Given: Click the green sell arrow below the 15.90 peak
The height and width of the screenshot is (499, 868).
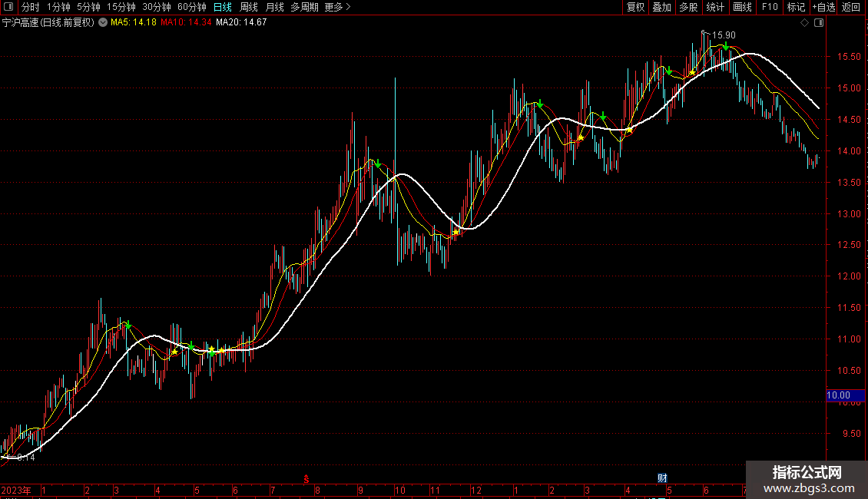Looking at the screenshot, I should pos(726,47).
